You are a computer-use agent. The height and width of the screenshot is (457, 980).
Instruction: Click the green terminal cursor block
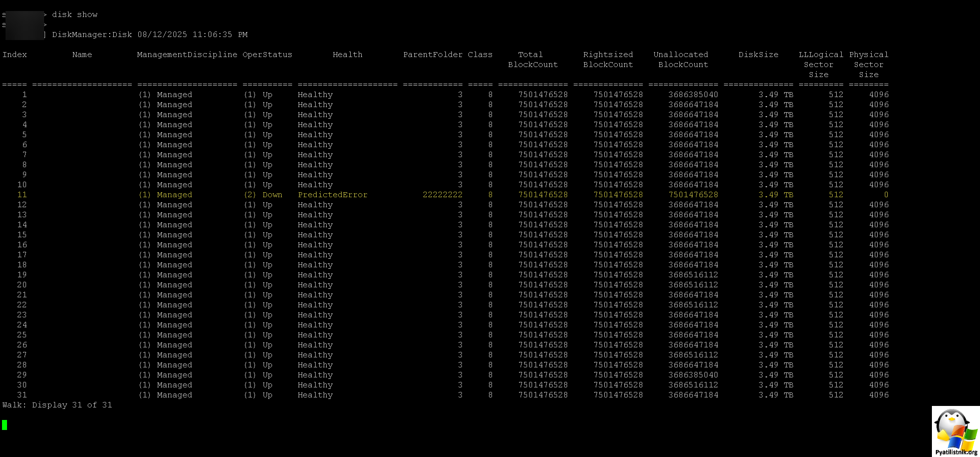click(5, 425)
